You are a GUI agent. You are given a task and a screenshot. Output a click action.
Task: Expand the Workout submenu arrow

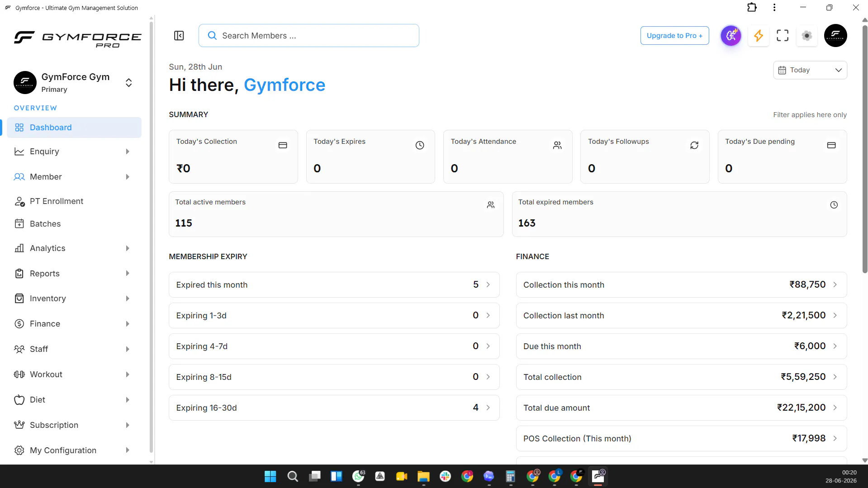[128, 374]
